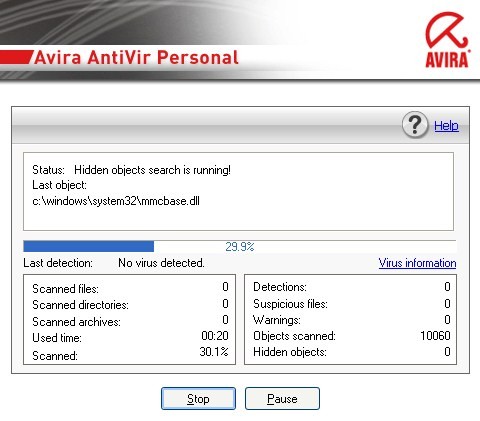Screen dimensions: 480x421
Task: Click the "Scanned files:" label
Action: (x=65, y=289)
